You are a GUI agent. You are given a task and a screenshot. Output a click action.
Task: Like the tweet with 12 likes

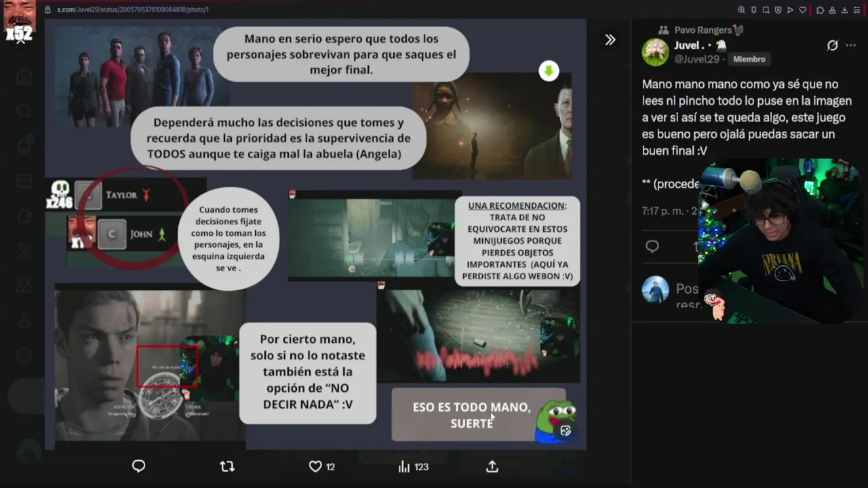pos(321,466)
